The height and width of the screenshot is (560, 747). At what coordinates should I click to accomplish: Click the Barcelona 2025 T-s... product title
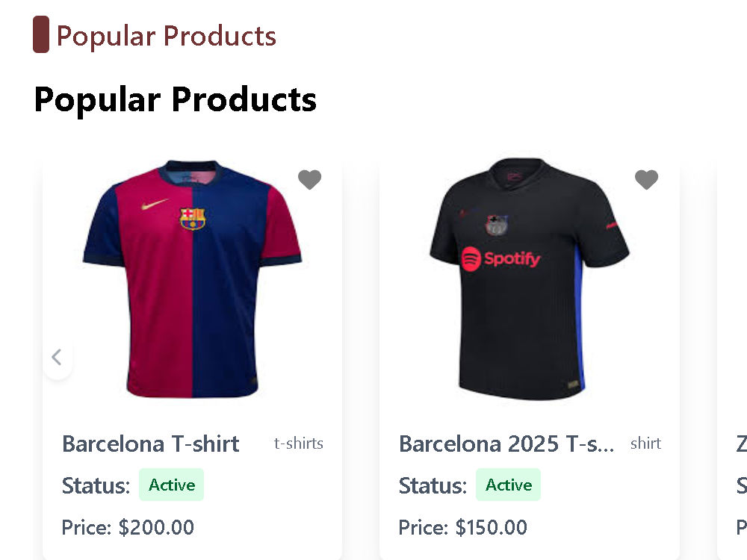(x=506, y=444)
